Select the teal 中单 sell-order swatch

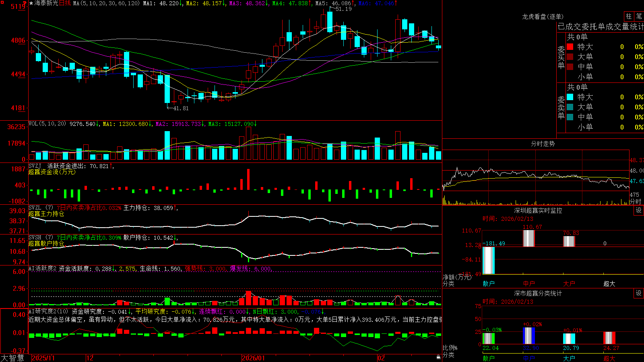pyautogui.click(x=570, y=117)
